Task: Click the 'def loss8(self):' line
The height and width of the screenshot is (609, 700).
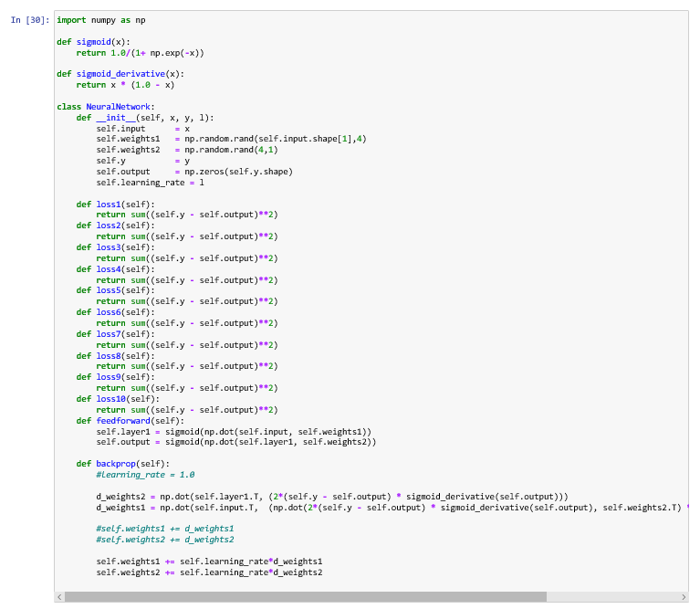Action: 116,356
